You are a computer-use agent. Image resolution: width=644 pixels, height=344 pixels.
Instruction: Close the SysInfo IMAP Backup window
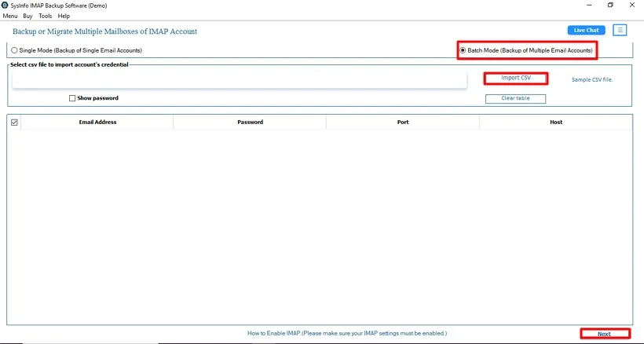632,5
